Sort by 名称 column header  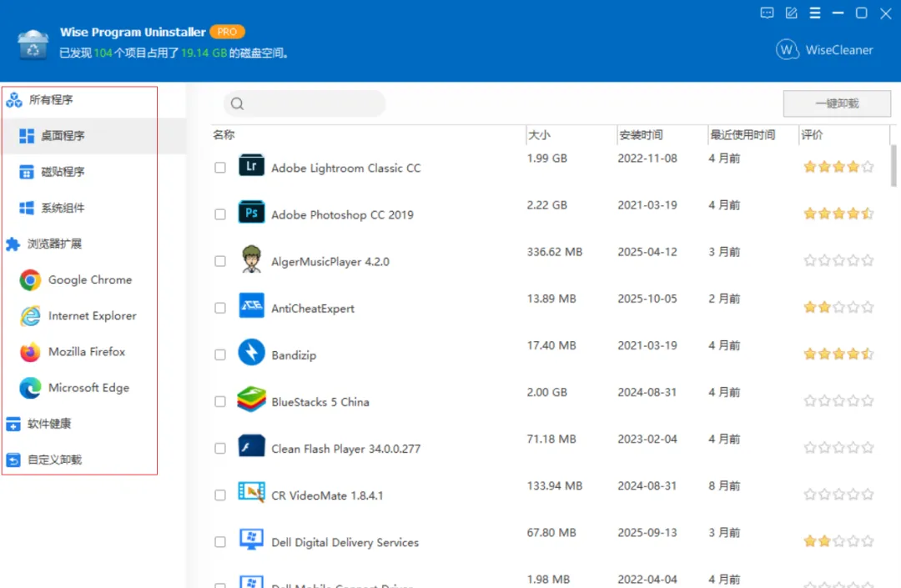pos(224,135)
